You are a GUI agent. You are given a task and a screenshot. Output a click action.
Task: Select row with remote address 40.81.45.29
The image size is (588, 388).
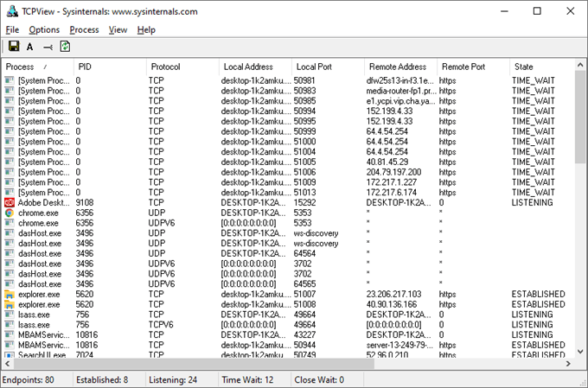pyautogui.click(x=288, y=162)
